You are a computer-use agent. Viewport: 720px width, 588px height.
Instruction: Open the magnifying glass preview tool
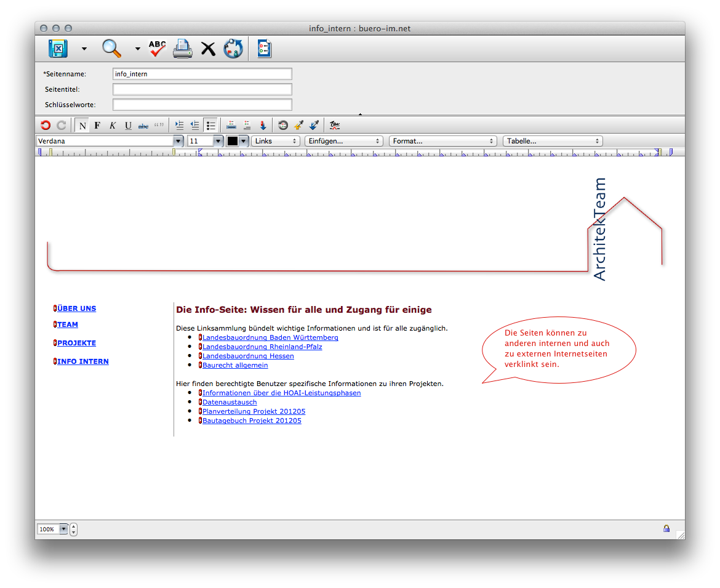tap(111, 48)
